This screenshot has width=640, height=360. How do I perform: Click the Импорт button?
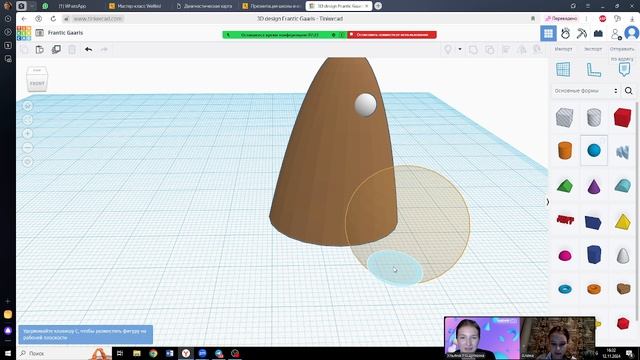point(563,49)
